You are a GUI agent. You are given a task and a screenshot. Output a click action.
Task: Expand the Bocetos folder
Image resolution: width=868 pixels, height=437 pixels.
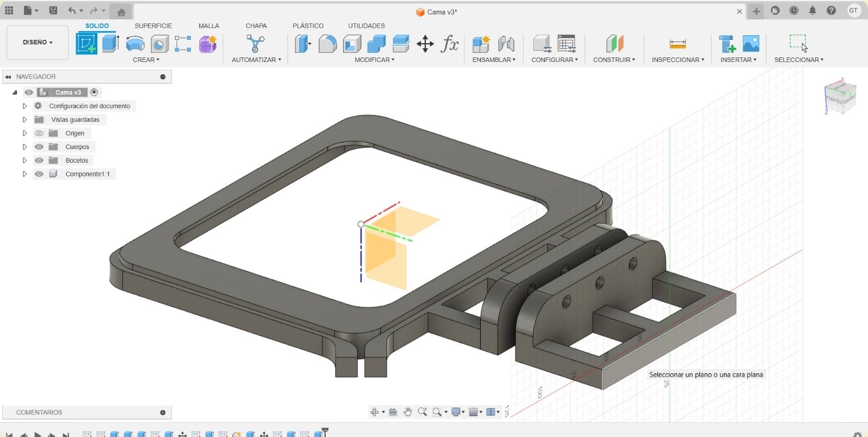coord(24,160)
